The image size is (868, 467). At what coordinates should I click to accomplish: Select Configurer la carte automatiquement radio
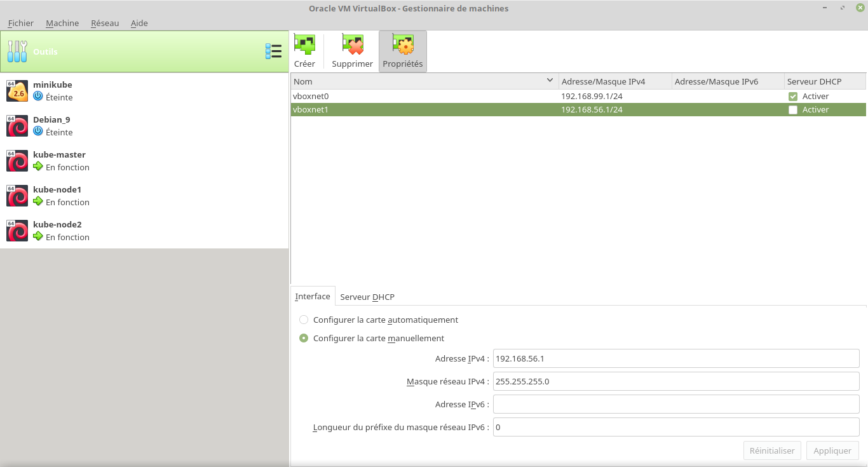click(304, 320)
